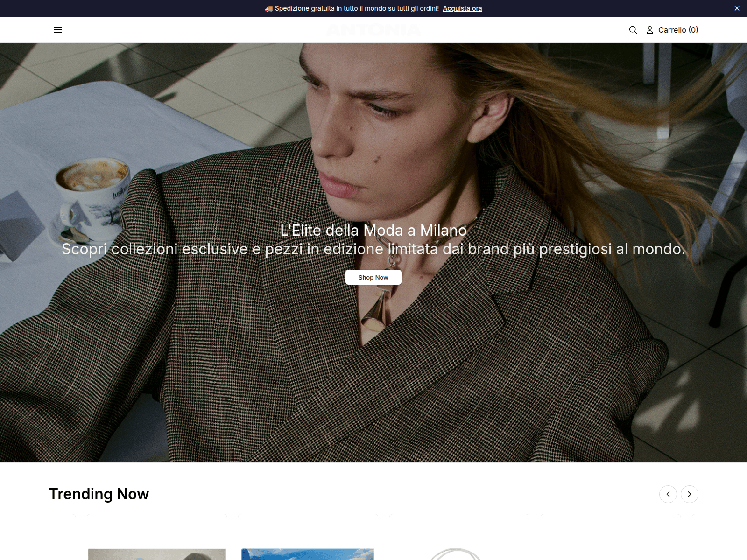Click the Shop Now button
The image size is (747, 560).
point(373,277)
